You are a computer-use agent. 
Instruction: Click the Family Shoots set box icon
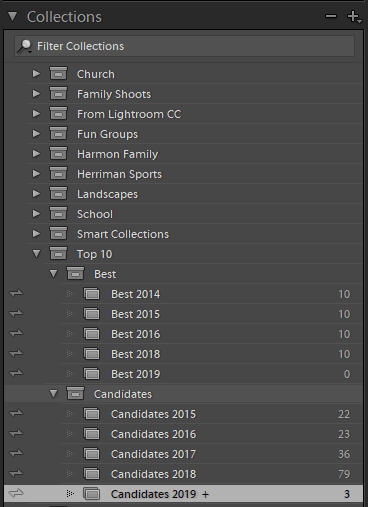pyautogui.click(x=58, y=94)
